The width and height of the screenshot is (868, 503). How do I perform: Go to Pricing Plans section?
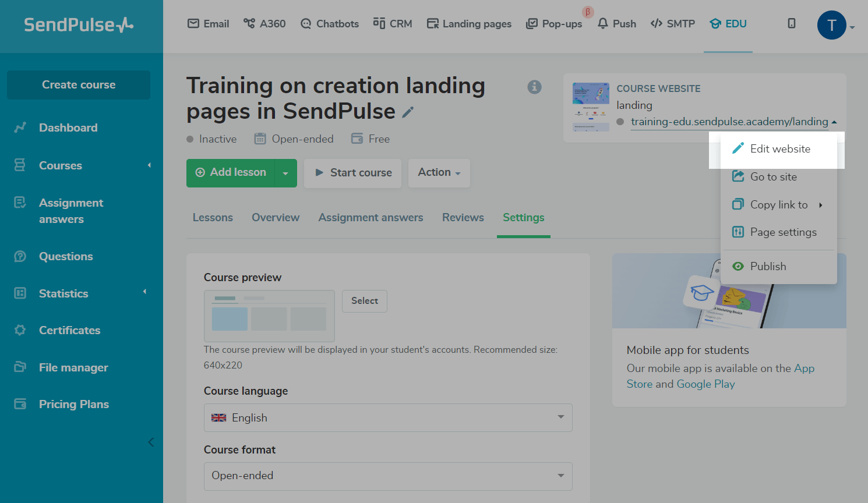(73, 404)
